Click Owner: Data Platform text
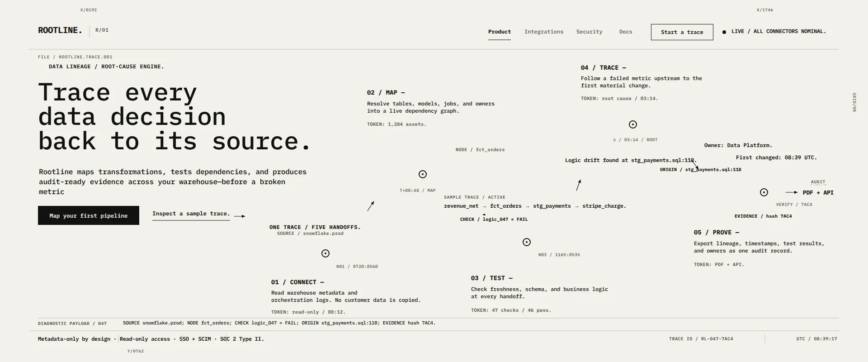 pyautogui.click(x=738, y=145)
